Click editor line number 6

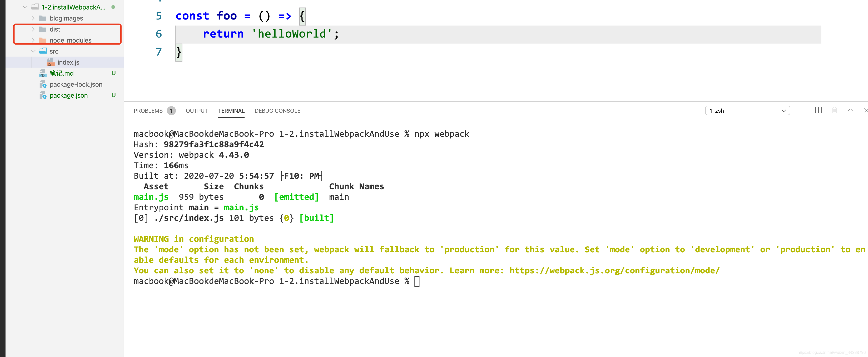pos(159,34)
